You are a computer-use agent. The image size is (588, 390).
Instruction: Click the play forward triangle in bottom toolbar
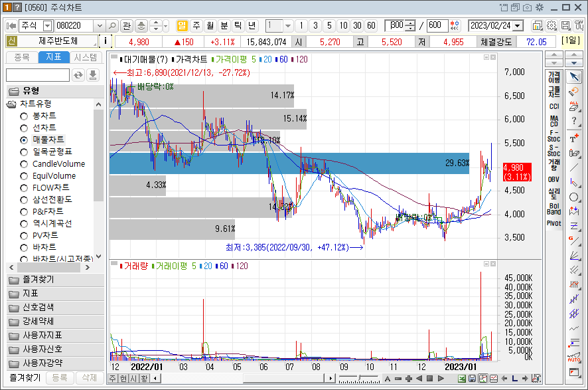441,378
